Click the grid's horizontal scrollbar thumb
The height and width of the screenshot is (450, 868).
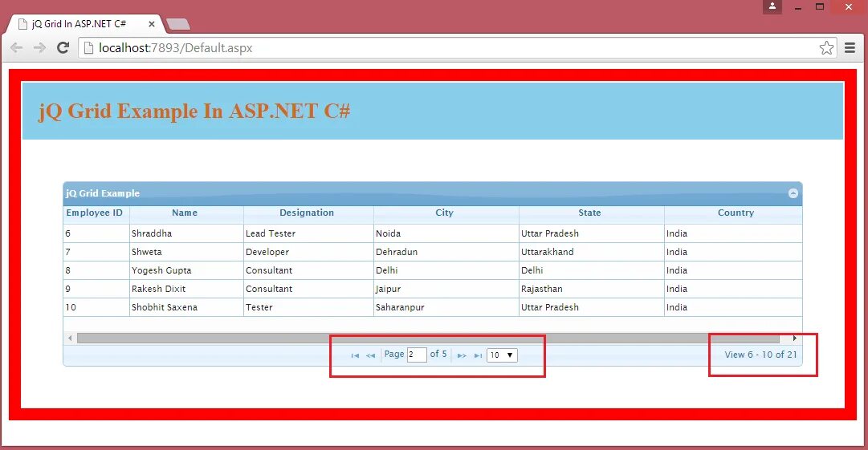(428, 339)
